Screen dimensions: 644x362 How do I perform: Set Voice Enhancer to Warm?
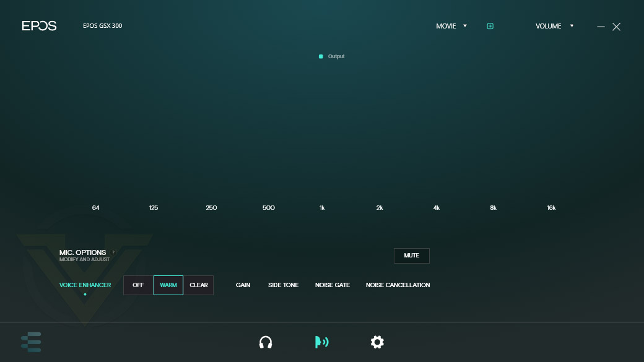click(168, 285)
